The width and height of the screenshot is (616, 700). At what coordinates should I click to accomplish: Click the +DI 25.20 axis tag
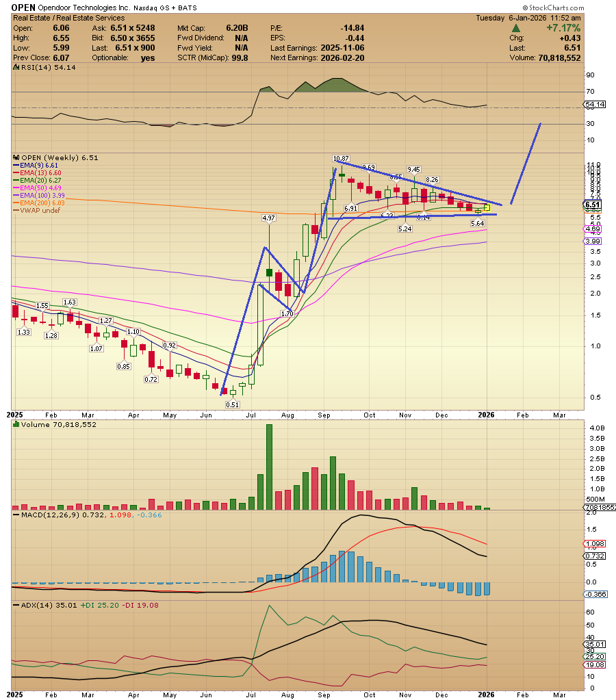[595, 657]
